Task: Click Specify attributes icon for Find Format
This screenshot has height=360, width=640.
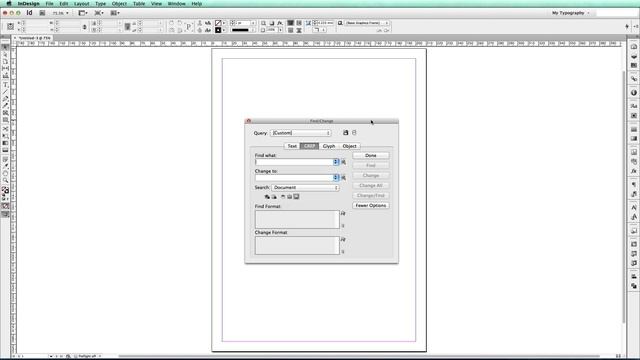Action: coord(343,213)
